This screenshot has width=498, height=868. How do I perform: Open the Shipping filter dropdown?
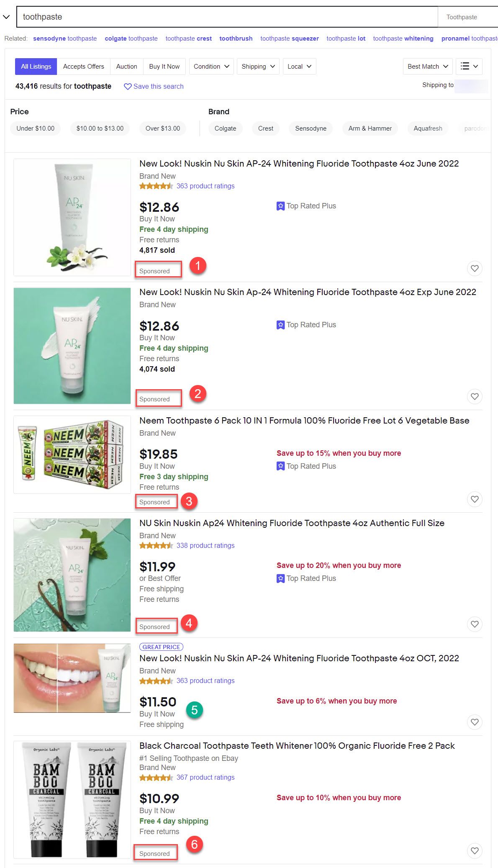click(258, 66)
